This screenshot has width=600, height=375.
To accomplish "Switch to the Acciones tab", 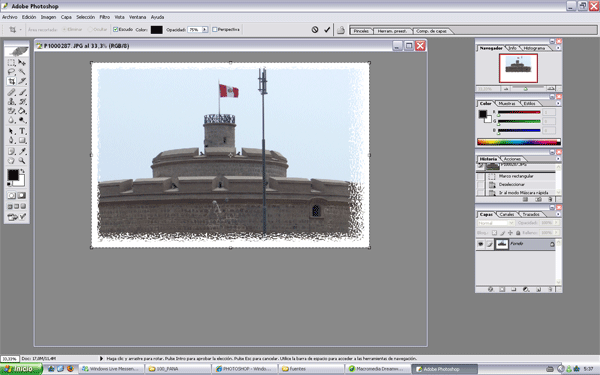I will click(512, 159).
